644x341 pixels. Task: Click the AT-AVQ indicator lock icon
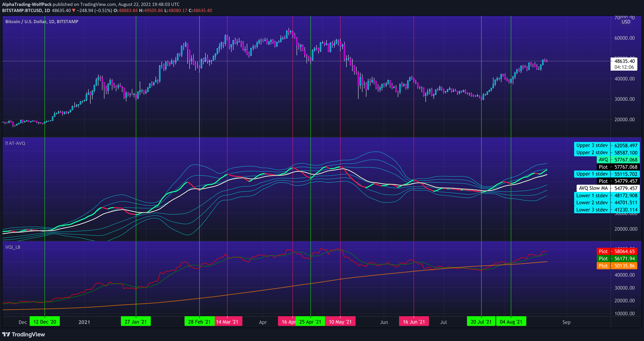click(7, 143)
